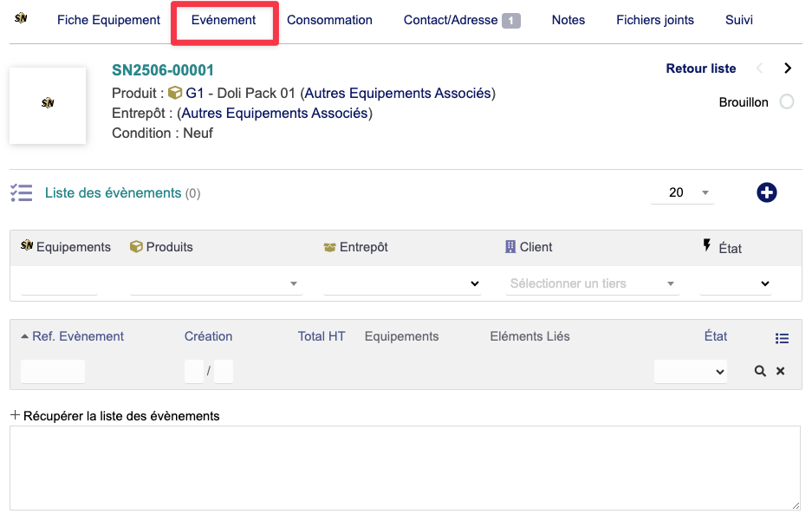Click the Equipements column header in the event table
The width and height of the screenshot is (812, 527).
pyautogui.click(x=401, y=336)
